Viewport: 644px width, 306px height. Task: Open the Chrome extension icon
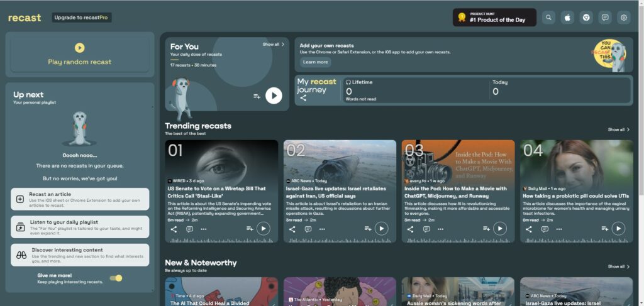coord(586,18)
